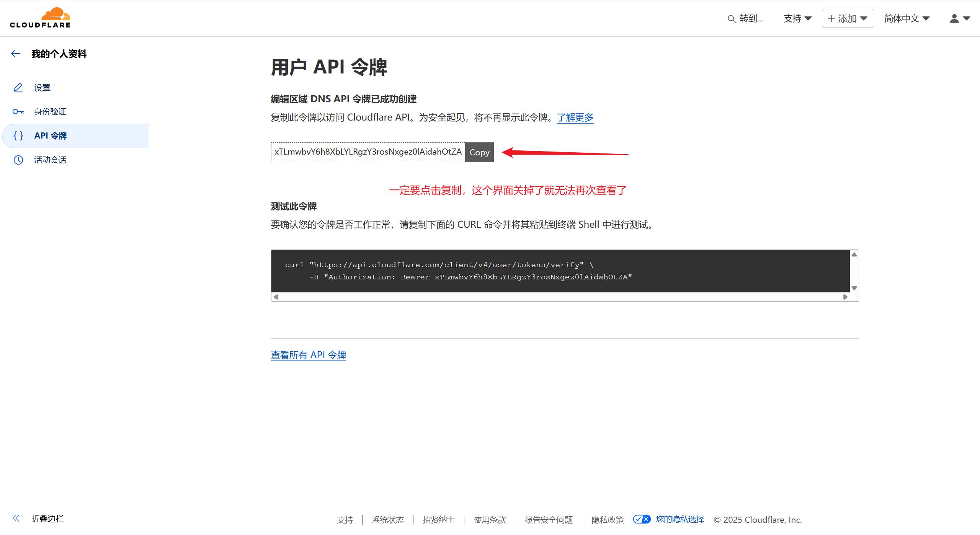Open the user account profile menu
The height and width of the screenshot is (535, 980).
[x=960, y=18]
